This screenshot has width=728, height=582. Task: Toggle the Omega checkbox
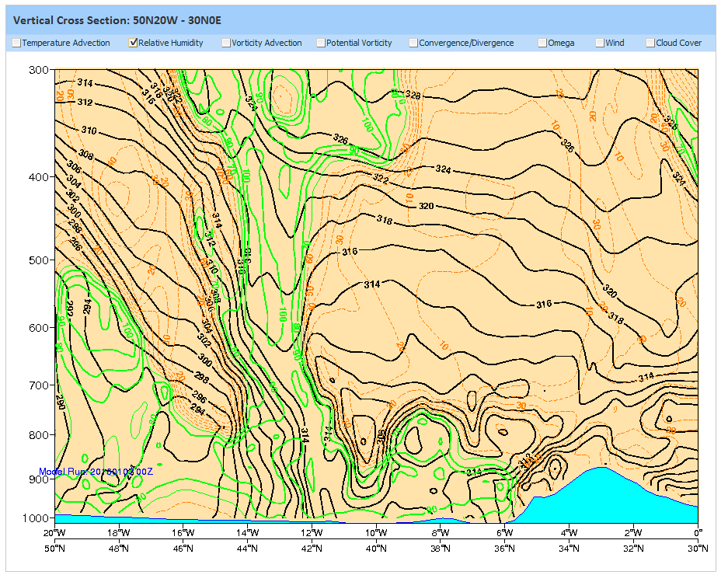[542, 44]
